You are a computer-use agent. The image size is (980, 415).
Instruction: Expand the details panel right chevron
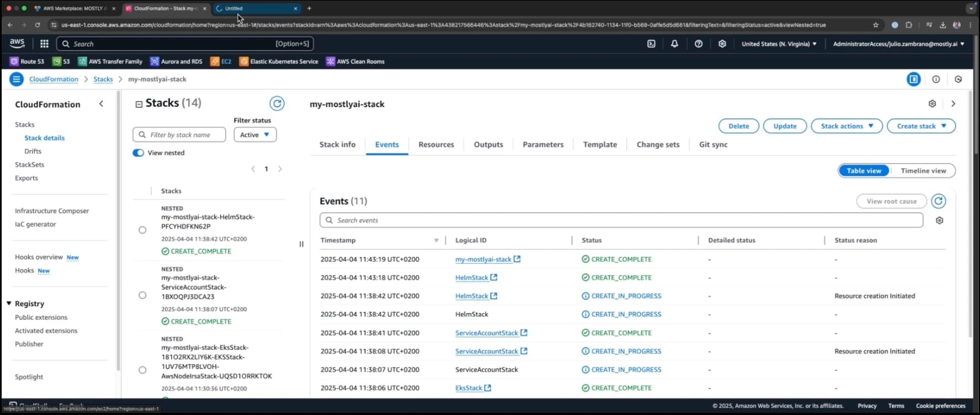pyautogui.click(x=953, y=104)
